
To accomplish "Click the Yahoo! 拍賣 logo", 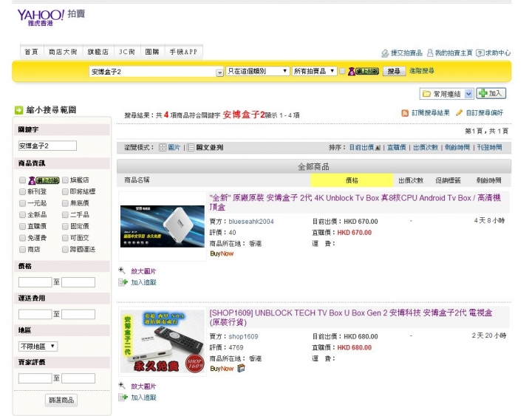I will pos(51,17).
